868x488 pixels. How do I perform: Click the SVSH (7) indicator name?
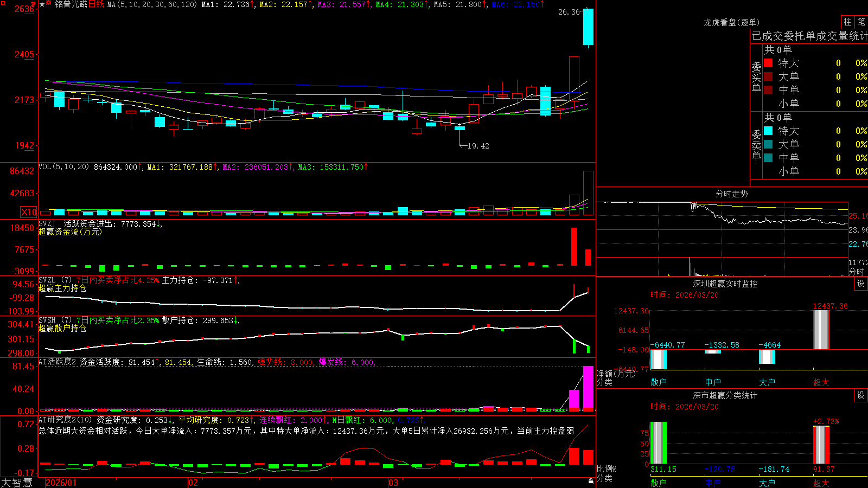[x=55, y=320]
